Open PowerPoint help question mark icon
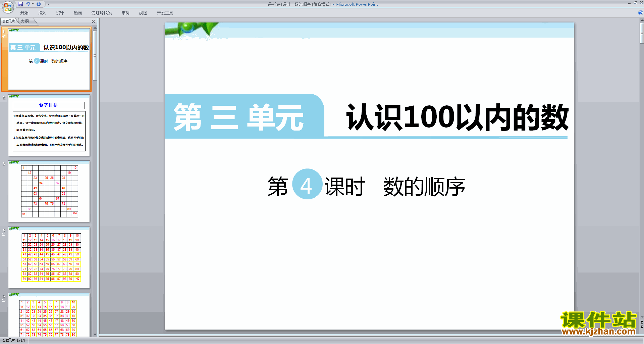644x344 pixels. pyautogui.click(x=641, y=13)
